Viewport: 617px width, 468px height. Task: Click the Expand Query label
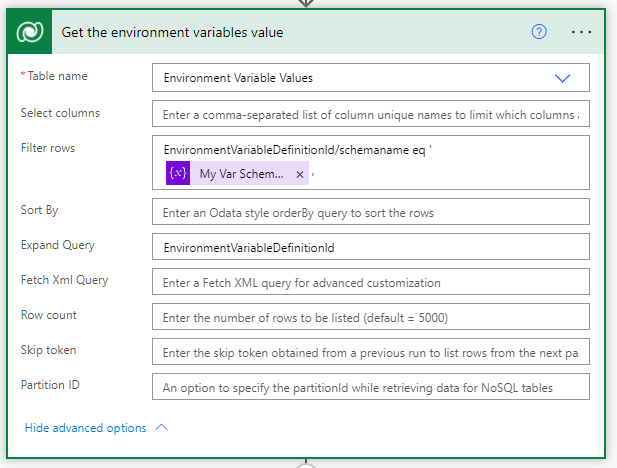coord(57,245)
